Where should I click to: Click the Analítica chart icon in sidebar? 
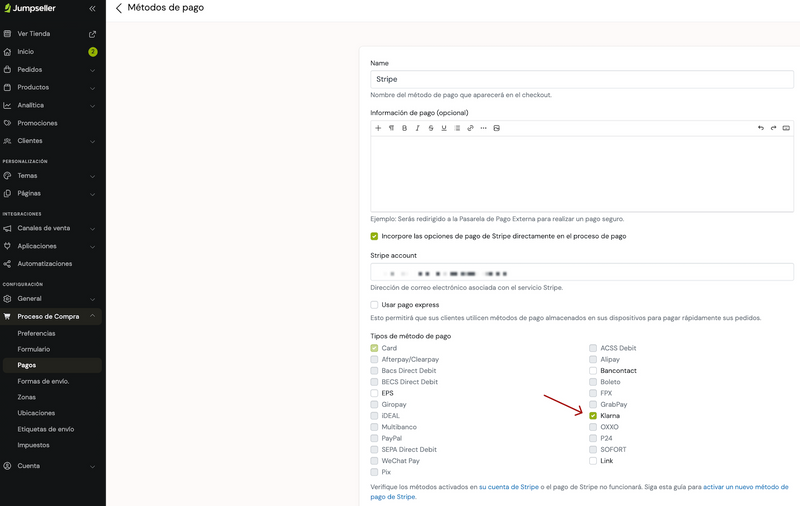[x=7, y=105]
